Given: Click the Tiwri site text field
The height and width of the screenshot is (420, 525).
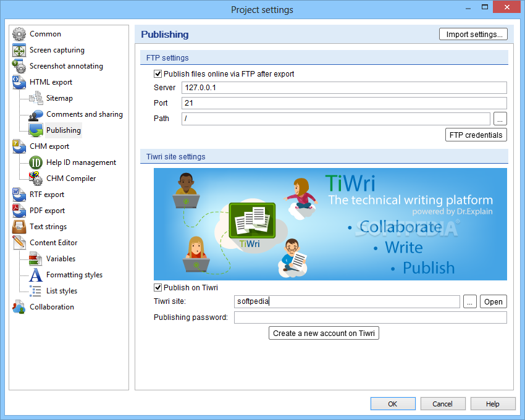Looking at the screenshot, I should click(x=347, y=301).
